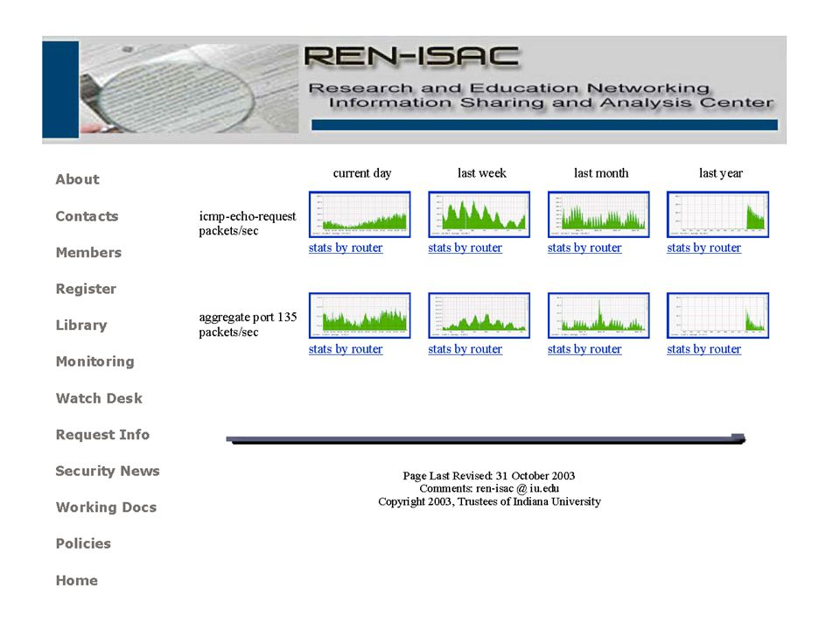Screen dimensions: 840x630
Task: Open last year icmp-echo-request graph thumbnail
Action: 717,214
